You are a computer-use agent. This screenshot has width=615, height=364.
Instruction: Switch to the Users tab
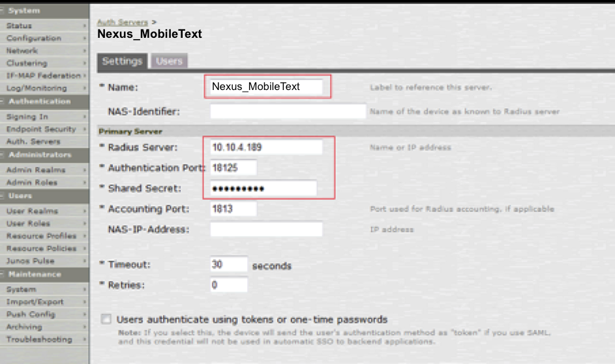tap(169, 61)
